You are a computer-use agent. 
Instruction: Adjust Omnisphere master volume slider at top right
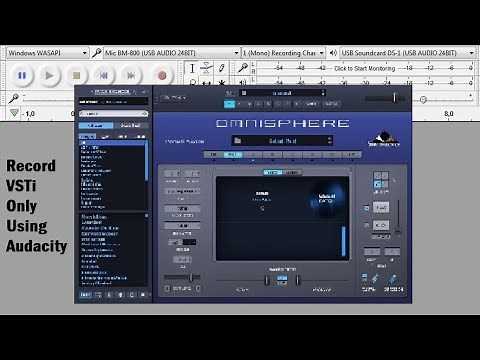tap(386, 98)
